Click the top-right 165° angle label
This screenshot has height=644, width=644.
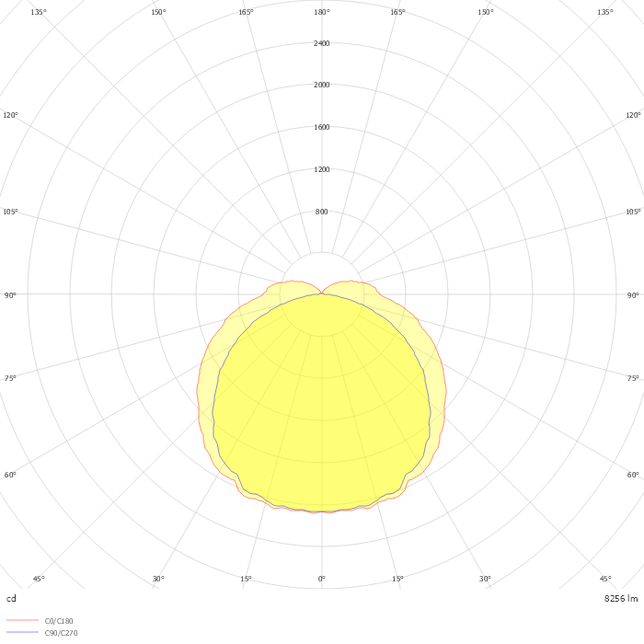point(397,12)
